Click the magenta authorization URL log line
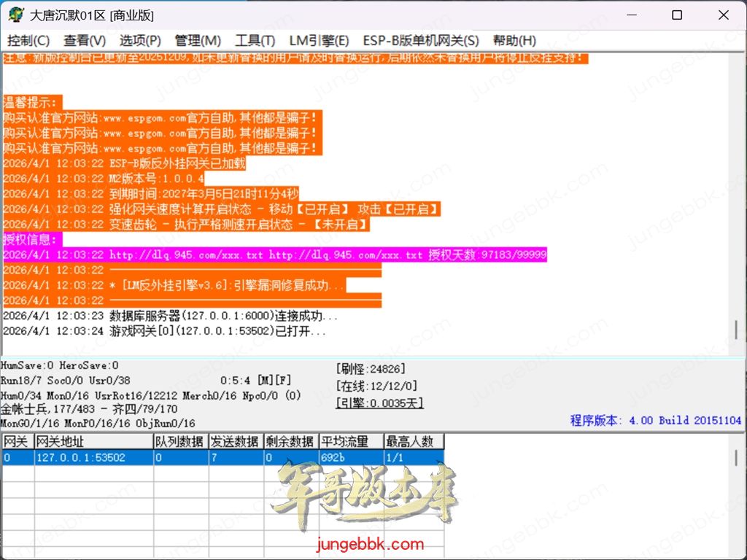 click(274, 255)
